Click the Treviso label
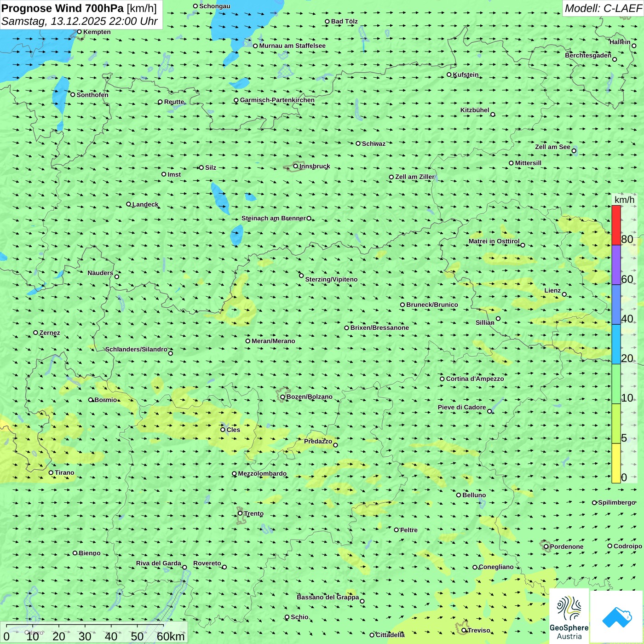Screen dimensions: 644x644 coord(479,630)
